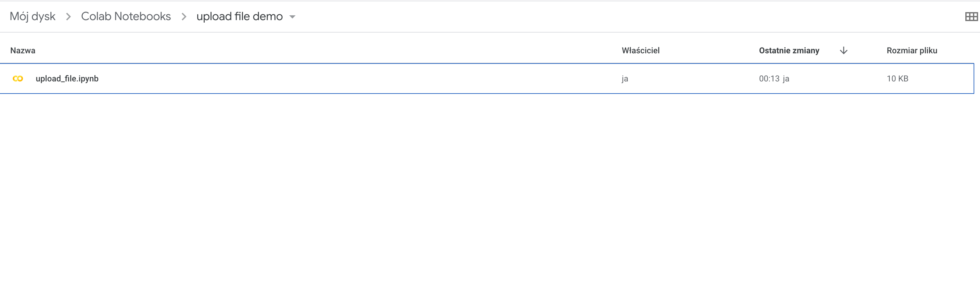Viewport: 980px width, 302px height.
Task: Sort by the Nazwa column header
Action: 23,50
